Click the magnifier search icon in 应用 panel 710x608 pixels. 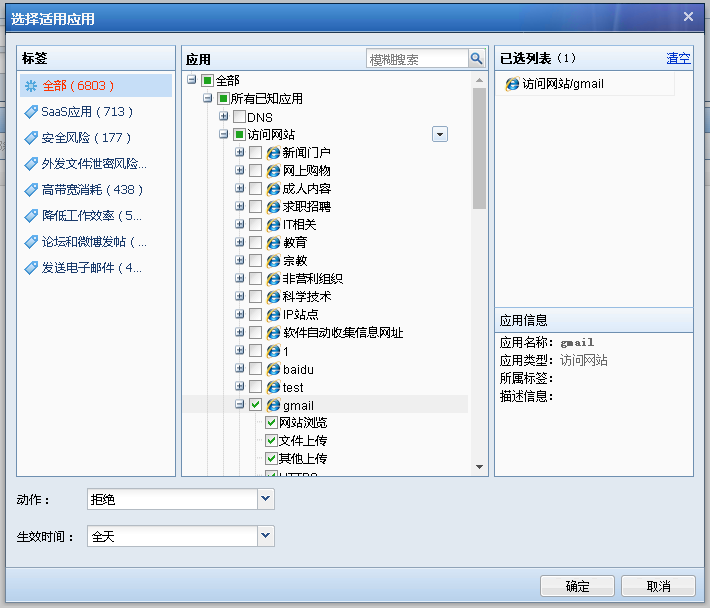point(477,59)
